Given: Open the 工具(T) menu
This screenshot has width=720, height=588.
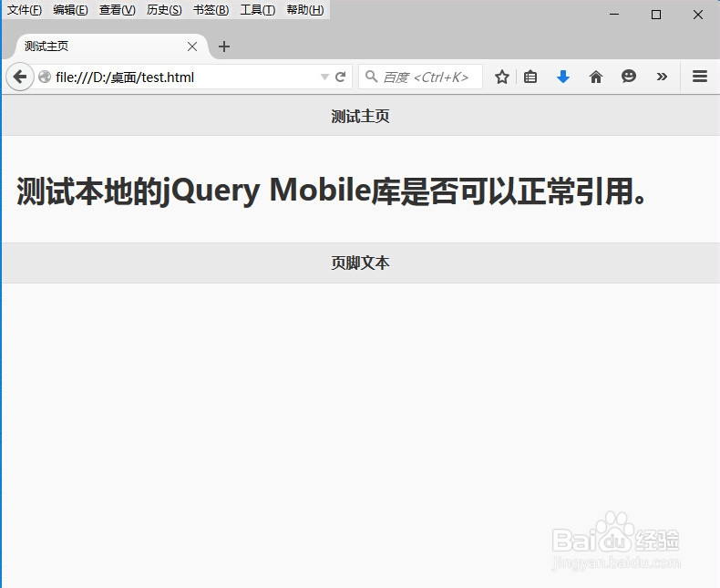Looking at the screenshot, I should coord(258,10).
